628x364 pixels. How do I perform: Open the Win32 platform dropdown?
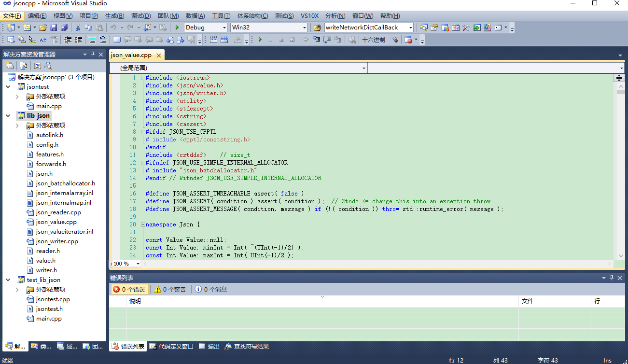304,28
